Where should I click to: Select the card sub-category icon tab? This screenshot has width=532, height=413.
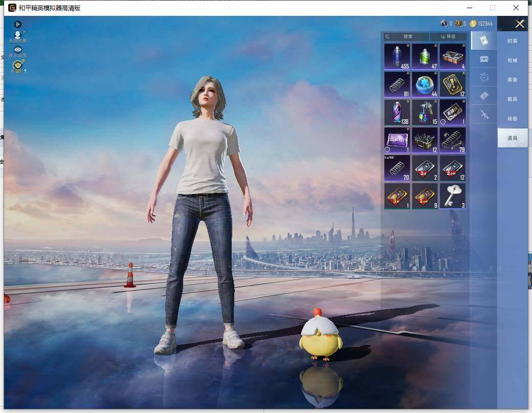click(484, 40)
